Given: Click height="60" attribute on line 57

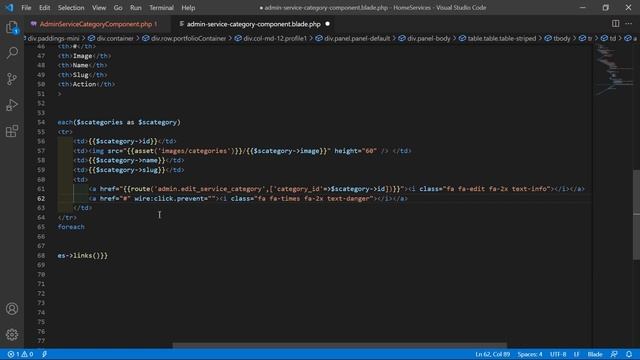Looking at the screenshot, I should [356, 151].
